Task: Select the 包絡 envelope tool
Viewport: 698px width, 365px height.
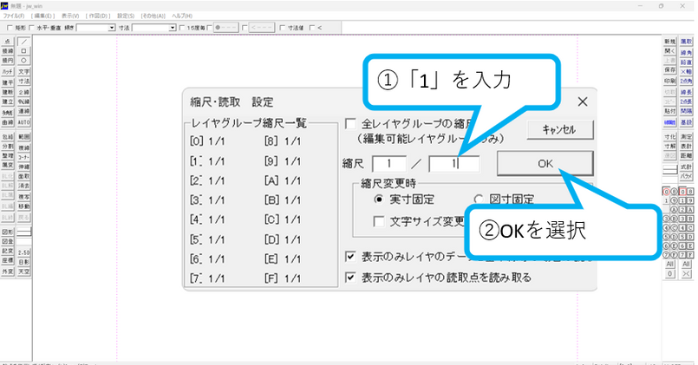Action: [8, 137]
